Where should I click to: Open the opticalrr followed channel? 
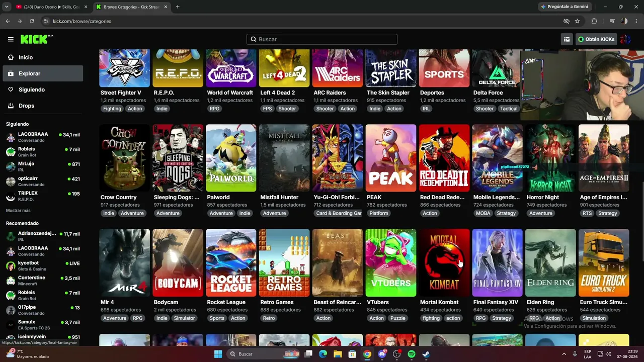[x=43, y=181]
